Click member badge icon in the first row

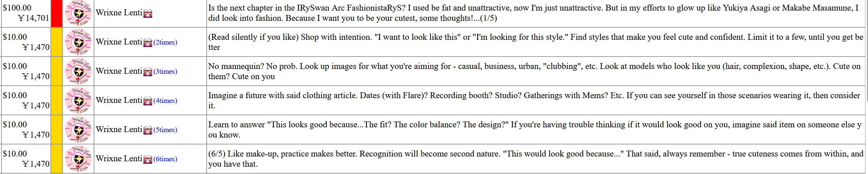(x=148, y=14)
